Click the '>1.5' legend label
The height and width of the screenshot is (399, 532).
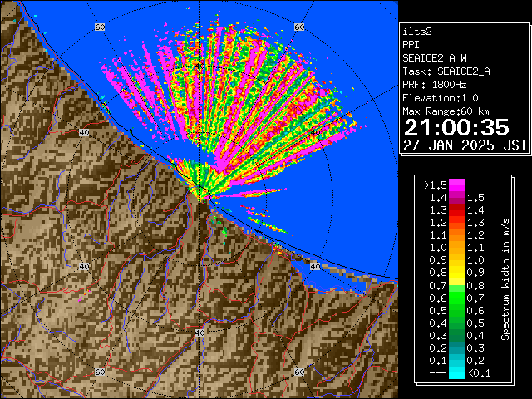[x=435, y=185]
